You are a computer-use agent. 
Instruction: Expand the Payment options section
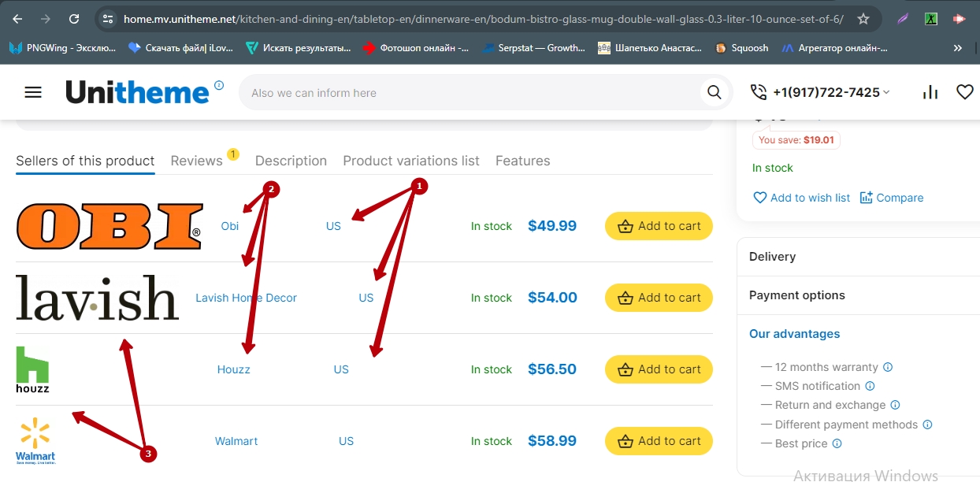point(859,295)
